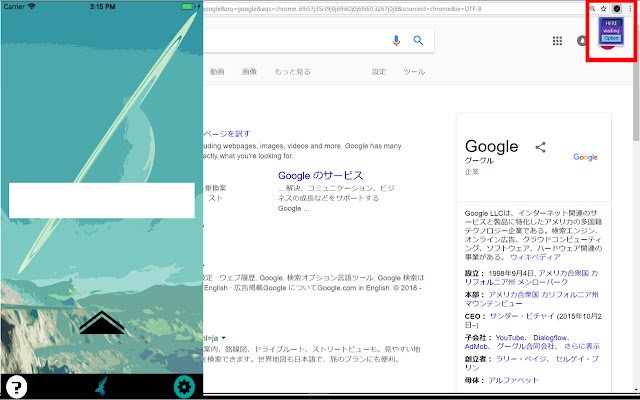This screenshot has width=640, height=400.
Task: Open the アルファベット parent company link
Action: pyautogui.click(x=513, y=380)
